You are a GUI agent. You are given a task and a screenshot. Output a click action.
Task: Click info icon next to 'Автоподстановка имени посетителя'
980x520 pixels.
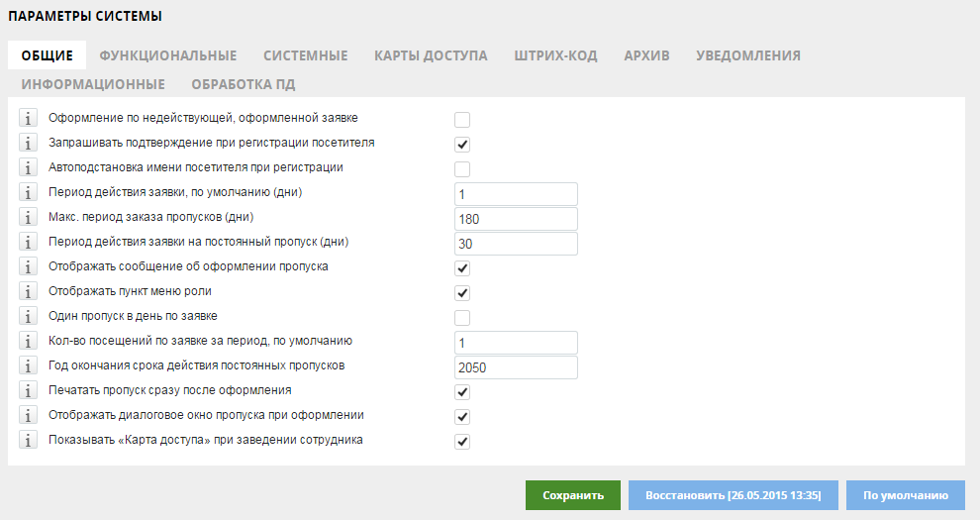28,167
